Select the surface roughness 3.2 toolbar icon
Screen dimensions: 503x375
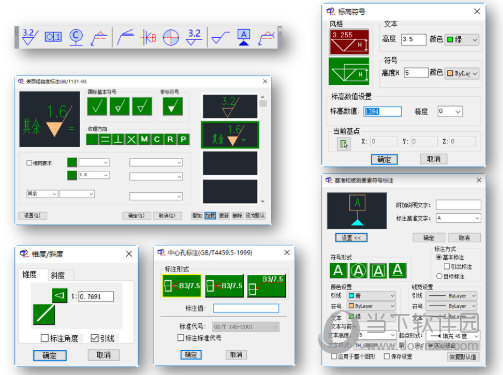click(30, 37)
